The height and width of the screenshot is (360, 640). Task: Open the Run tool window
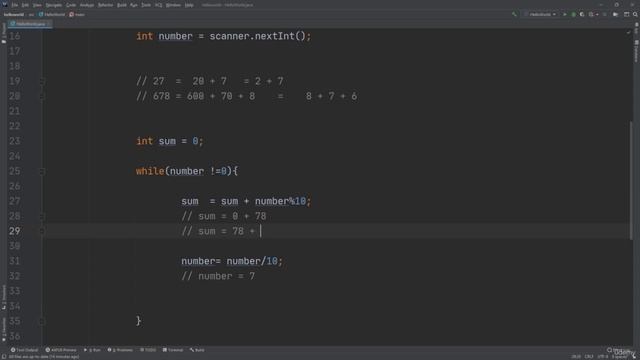pyautogui.click(x=92, y=350)
